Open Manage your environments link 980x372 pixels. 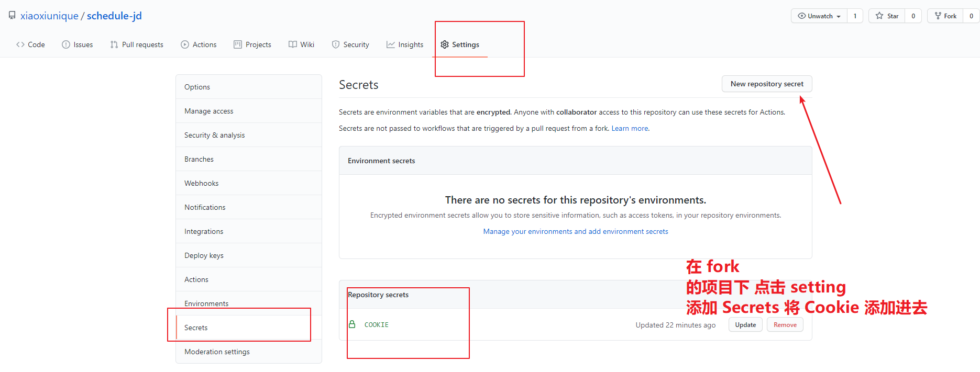pyautogui.click(x=576, y=231)
